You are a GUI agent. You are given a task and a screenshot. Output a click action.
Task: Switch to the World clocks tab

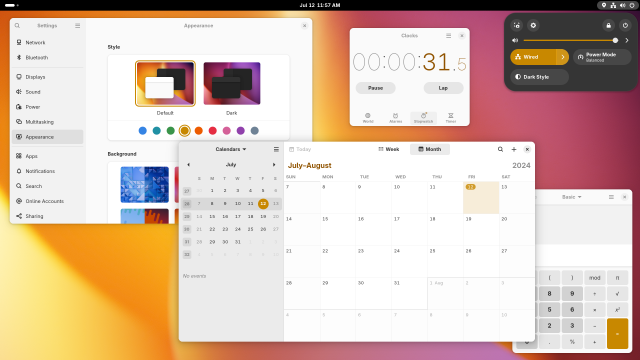(x=368, y=118)
